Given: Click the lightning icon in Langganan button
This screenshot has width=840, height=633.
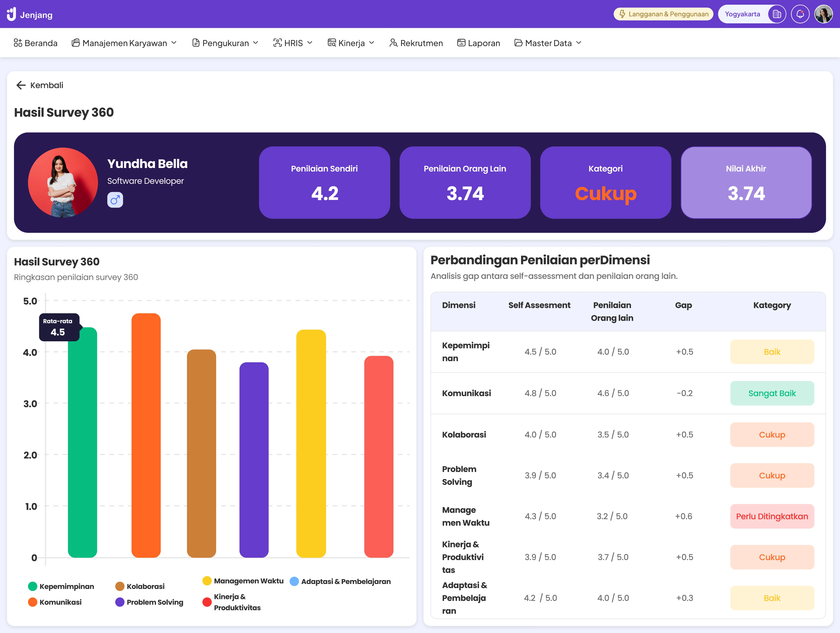Looking at the screenshot, I should tap(622, 14).
